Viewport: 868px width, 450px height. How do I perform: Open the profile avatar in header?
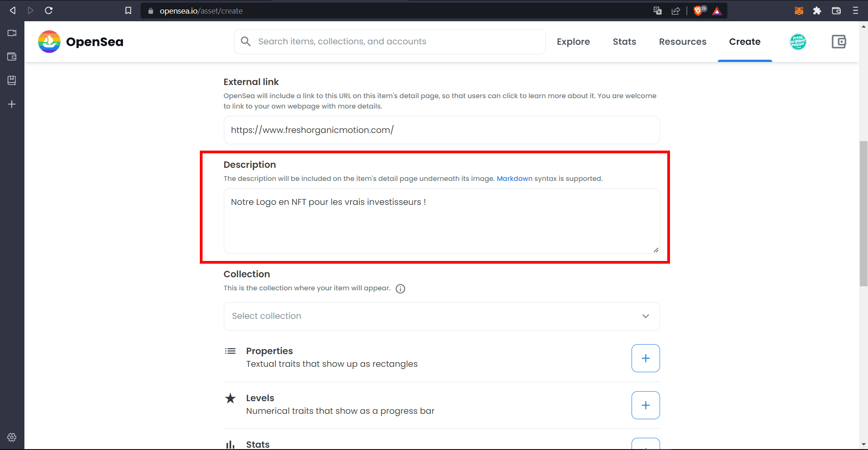(x=798, y=42)
